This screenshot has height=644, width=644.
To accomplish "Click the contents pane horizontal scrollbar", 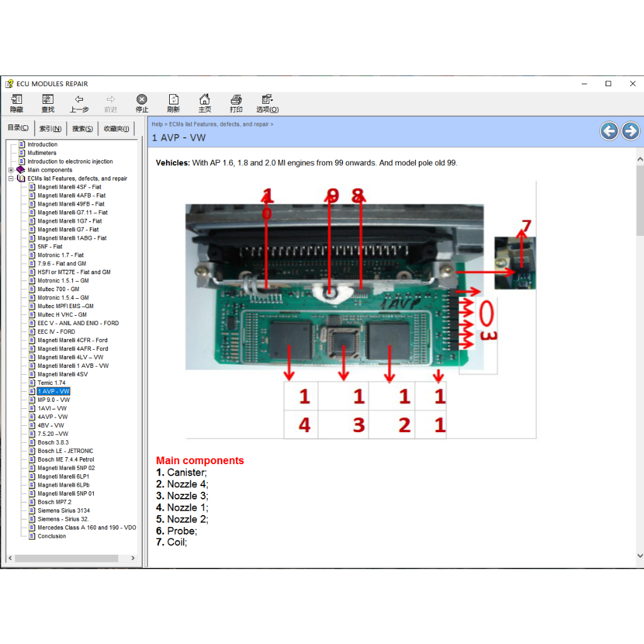I will point(66,558).
